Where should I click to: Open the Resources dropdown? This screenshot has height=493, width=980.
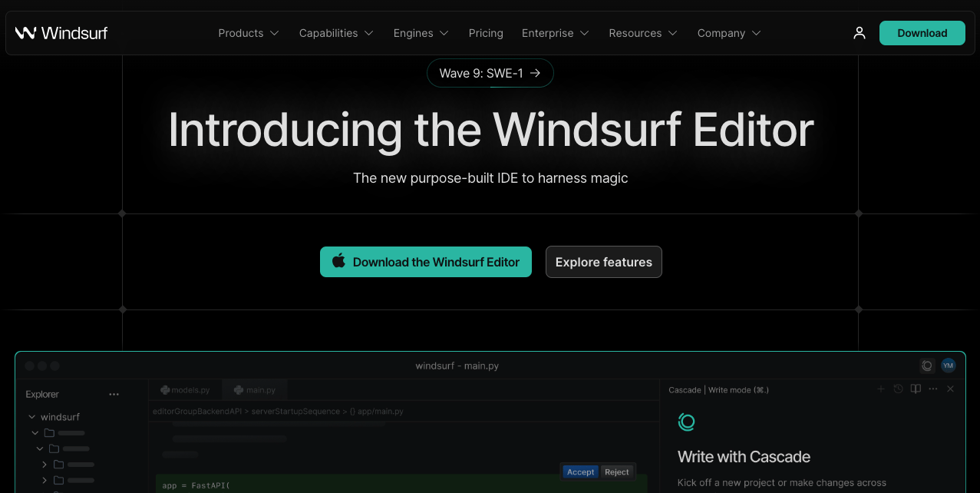(x=643, y=33)
